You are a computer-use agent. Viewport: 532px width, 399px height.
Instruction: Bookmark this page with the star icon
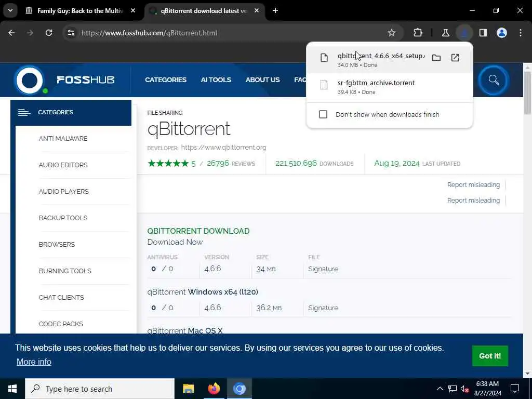[x=392, y=33]
